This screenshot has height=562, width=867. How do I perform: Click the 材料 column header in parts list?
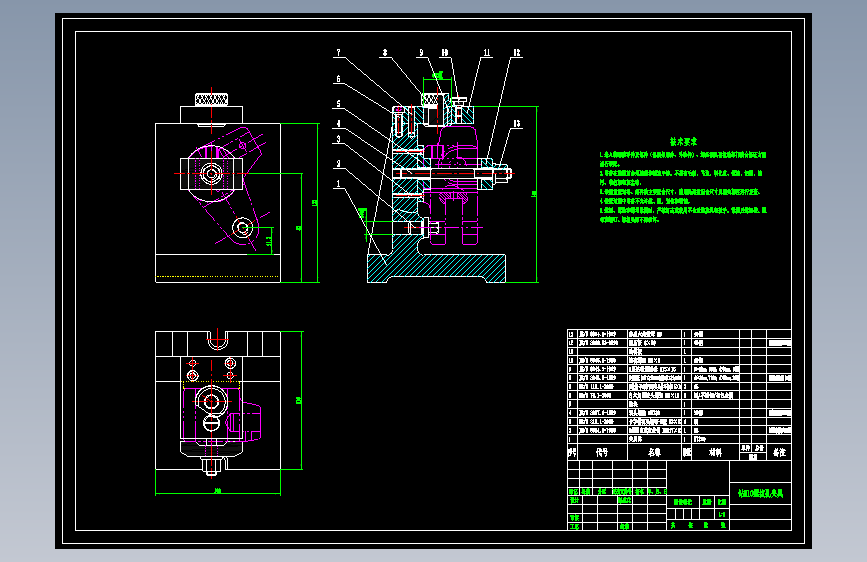pyautogui.click(x=715, y=452)
